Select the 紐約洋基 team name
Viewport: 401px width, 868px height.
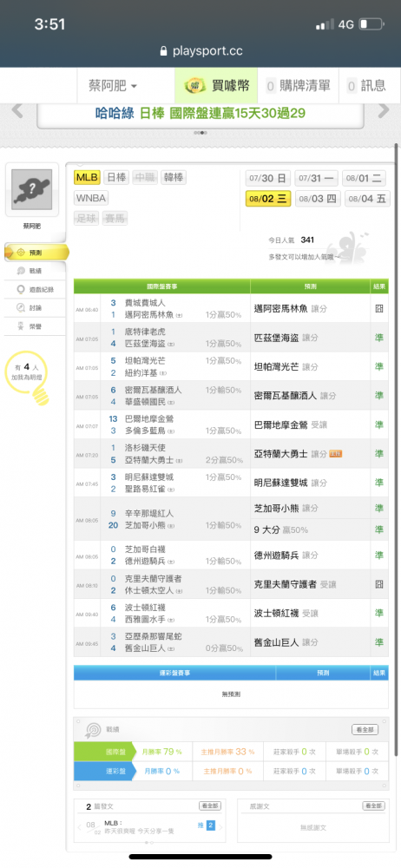pyautogui.click(x=141, y=372)
